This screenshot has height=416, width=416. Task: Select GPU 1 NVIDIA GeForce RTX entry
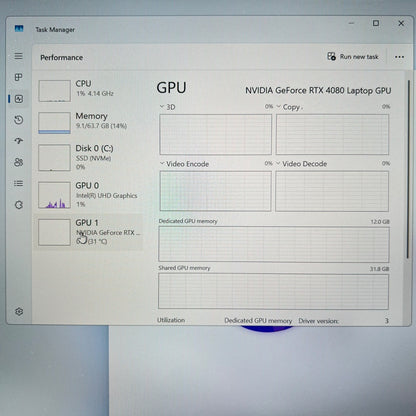(89, 232)
